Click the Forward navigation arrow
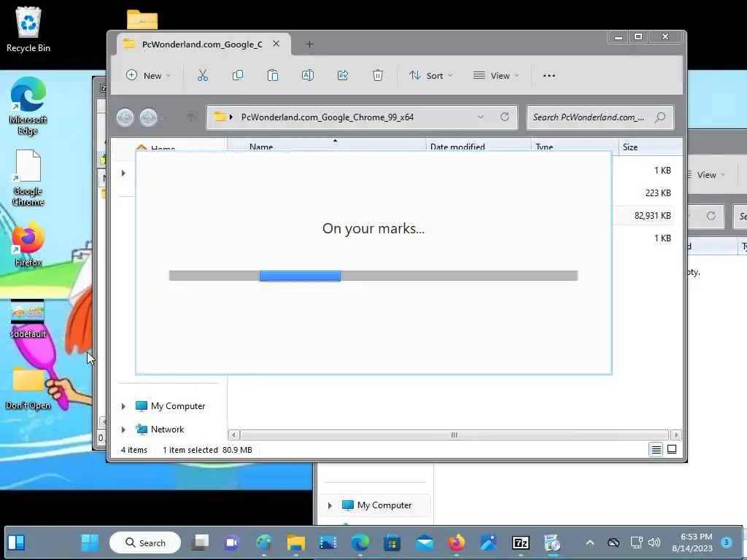747x560 pixels. (148, 117)
